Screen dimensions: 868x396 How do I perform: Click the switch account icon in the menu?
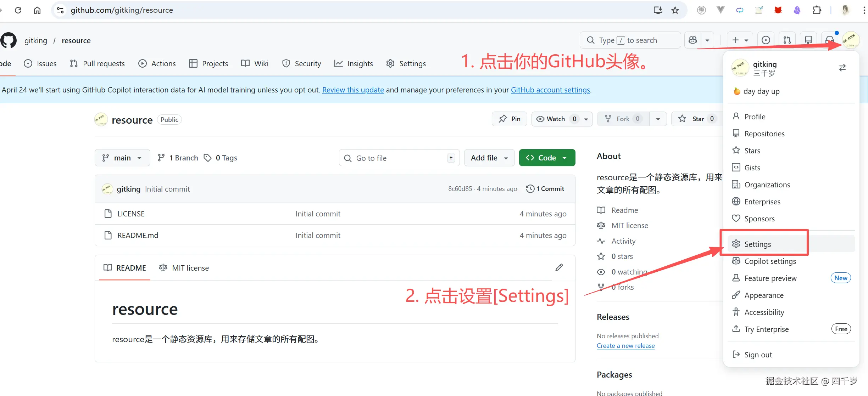(x=843, y=67)
